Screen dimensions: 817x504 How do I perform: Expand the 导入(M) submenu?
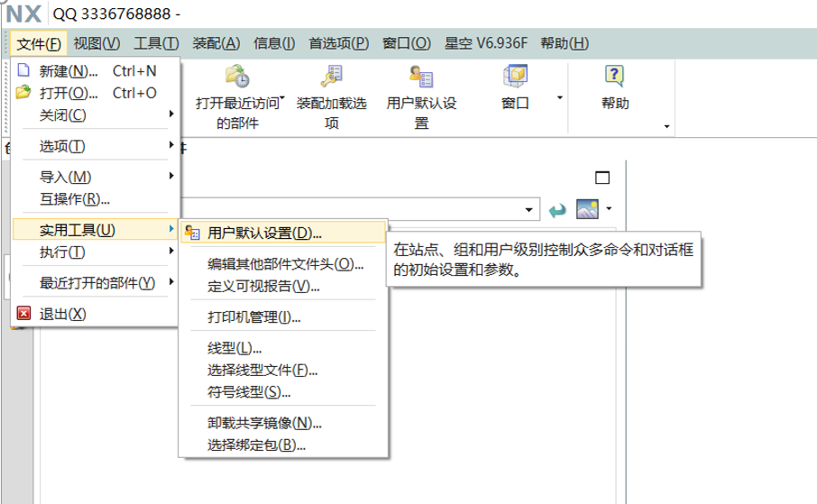[97, 177]
